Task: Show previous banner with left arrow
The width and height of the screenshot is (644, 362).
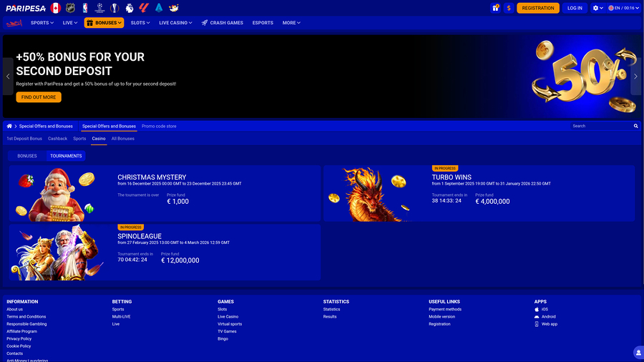Action: 8,77
